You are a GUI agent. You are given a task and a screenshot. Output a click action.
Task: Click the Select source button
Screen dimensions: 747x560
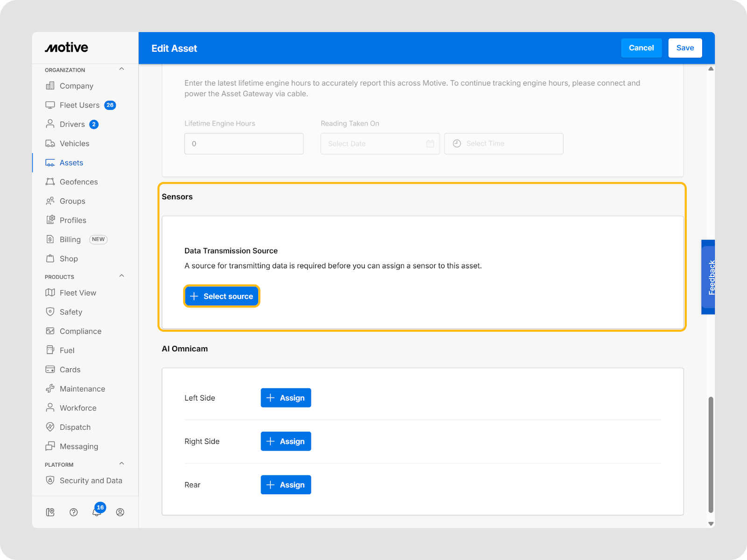coord(221,296)
